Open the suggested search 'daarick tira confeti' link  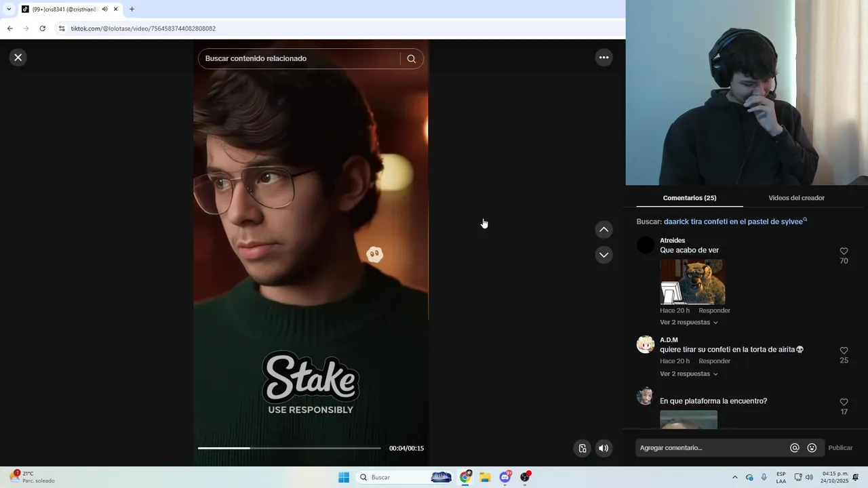tap(735, 222)
